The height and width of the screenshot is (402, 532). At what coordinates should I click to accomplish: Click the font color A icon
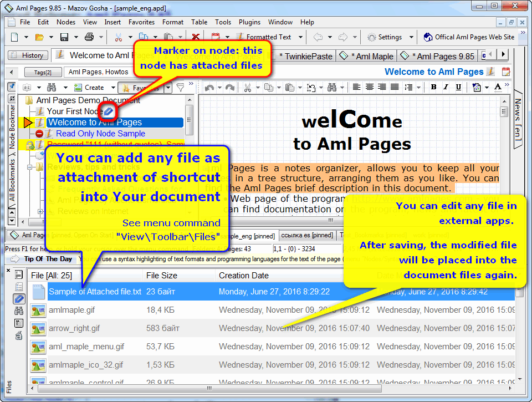coord(498,87)
